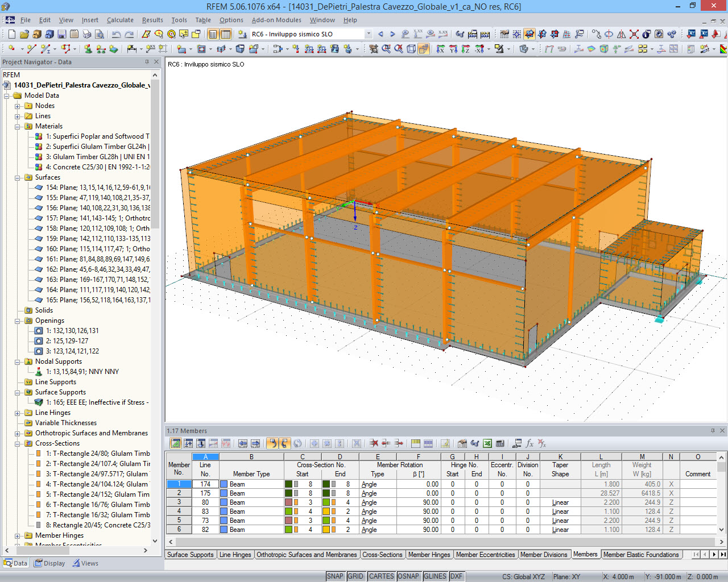Screen dimensions: 728x582
Task: Collapse the Model Data tree branch
Action: [7, 95]
